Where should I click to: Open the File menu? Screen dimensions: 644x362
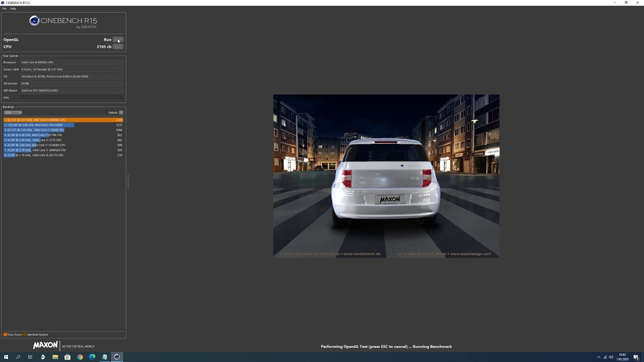(x=4, y=9)
